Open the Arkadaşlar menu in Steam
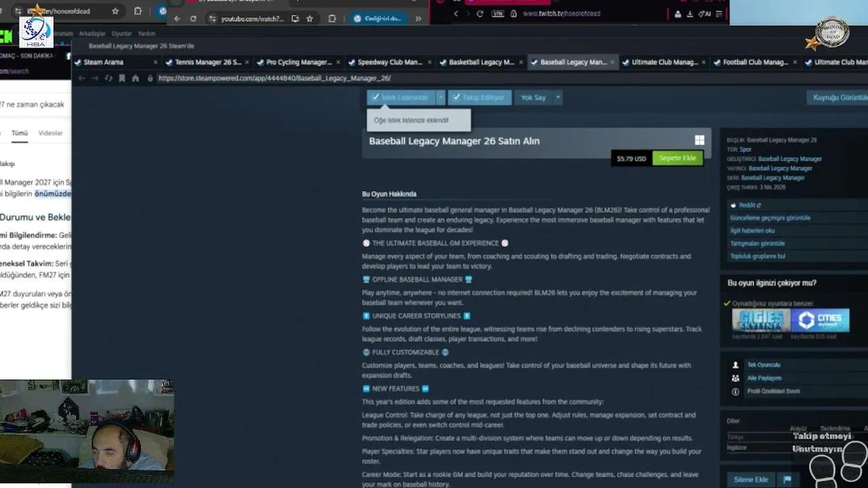The height and width of the screenshot is (488, 868). click(92, 33)
